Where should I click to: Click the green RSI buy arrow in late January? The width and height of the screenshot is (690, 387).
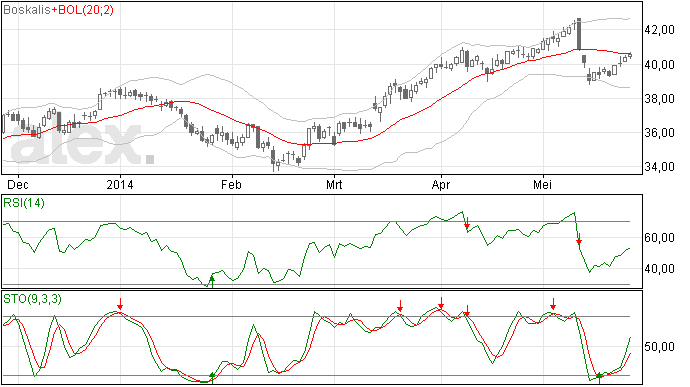[x=212, y=282]
